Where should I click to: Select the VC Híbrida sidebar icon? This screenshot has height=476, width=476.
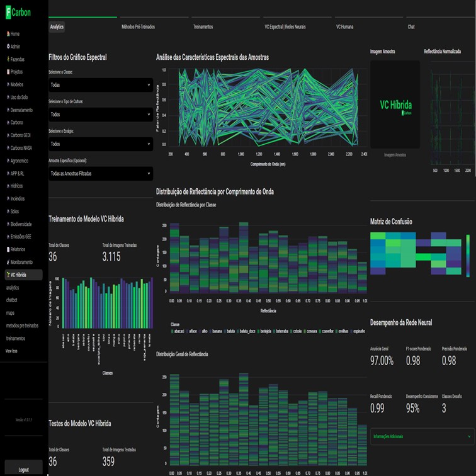tap(8, 275)
